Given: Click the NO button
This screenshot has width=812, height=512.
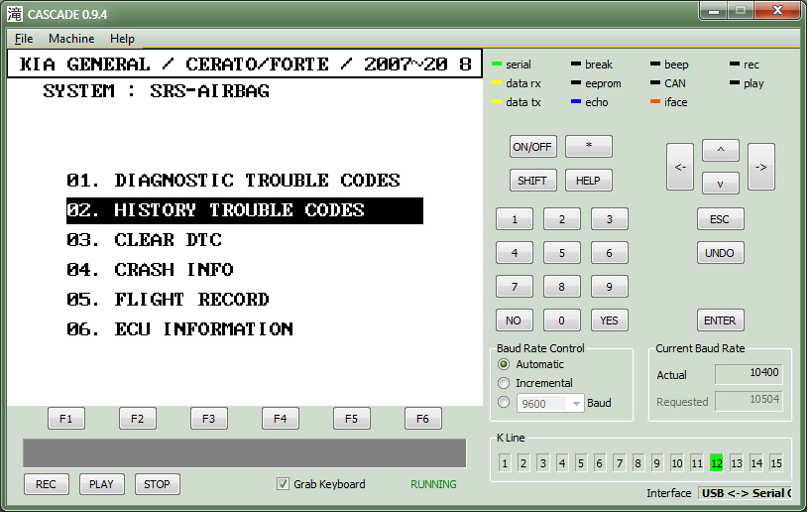Looking at the screenshot, I should [x=515, y=320].
